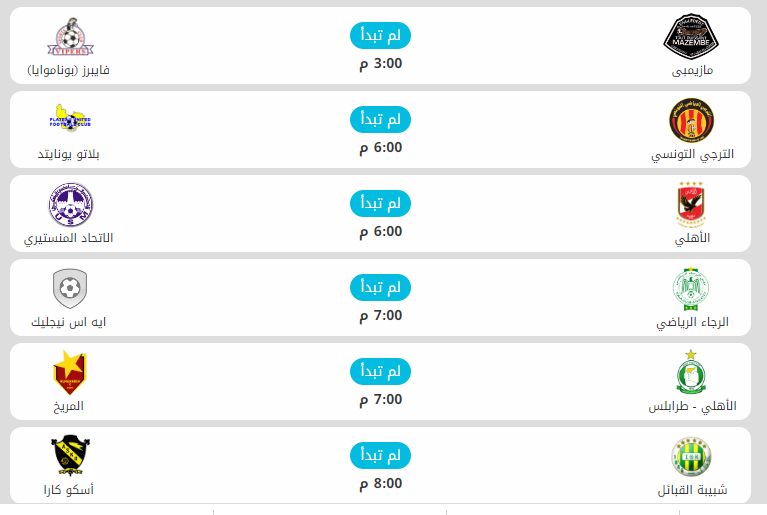Screen dimensions: 767x515
Task: Select the Al Merrikh yellow star badge
Action: tap(69, 372)
